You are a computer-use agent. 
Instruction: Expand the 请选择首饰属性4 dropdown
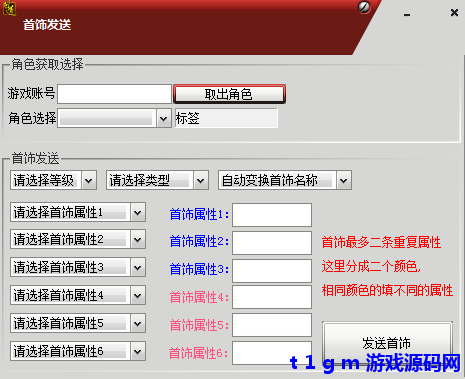(x=138, y=295)
